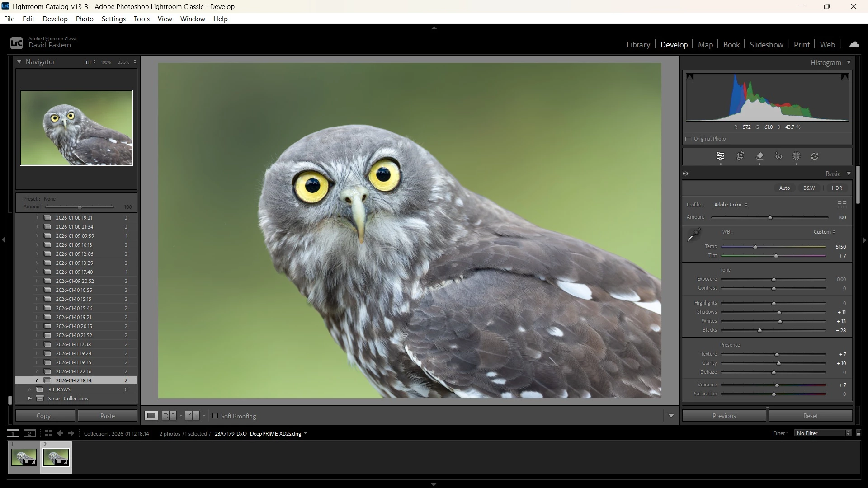Open the WB Custom preset dropdown
This screenshot has width=868, height=488.
(824, 232)
